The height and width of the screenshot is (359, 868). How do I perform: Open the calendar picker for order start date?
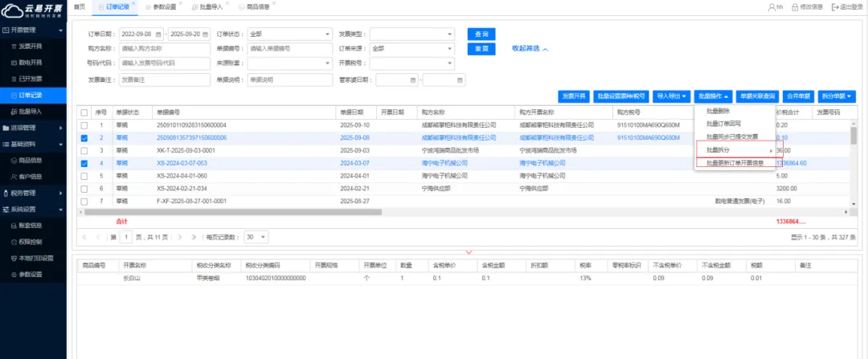pyautogui.click(x=158, y=35)
